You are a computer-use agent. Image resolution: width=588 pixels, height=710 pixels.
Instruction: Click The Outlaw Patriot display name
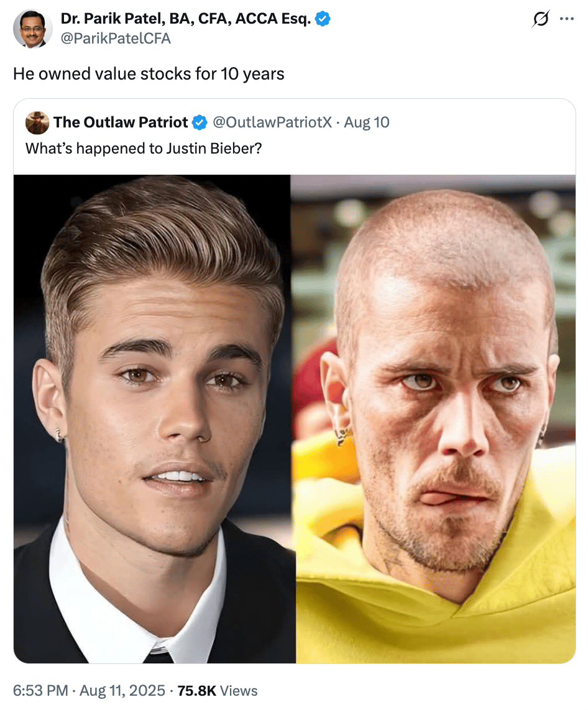click(x=121, y=122)
